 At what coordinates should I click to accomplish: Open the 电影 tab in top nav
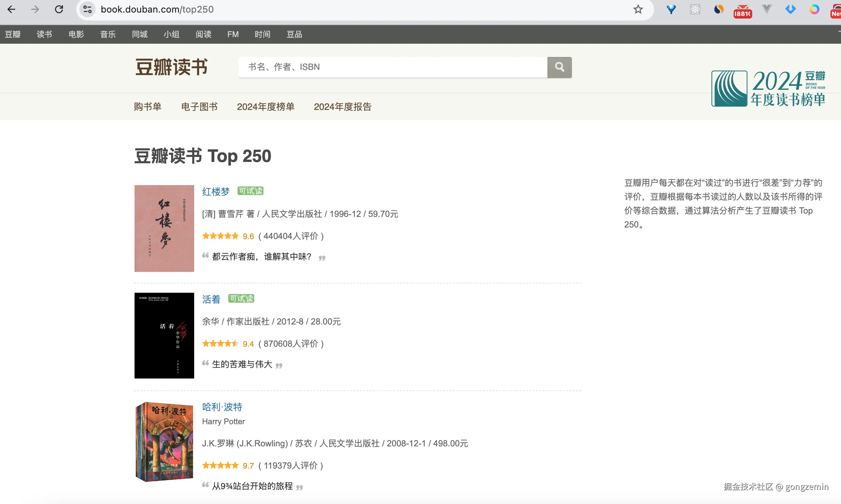[76, 34]
